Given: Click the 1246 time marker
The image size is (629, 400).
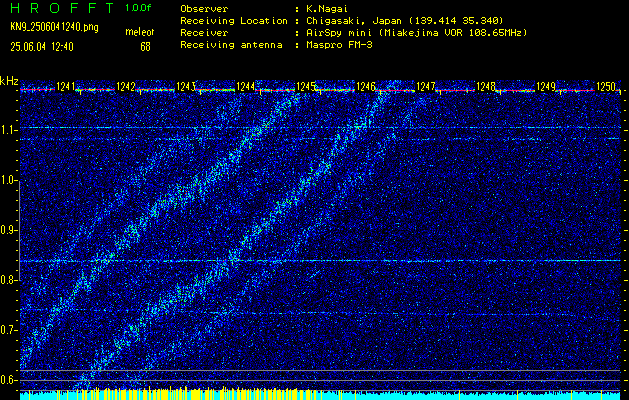Looking at the screenshot, I should pos(365,86).
